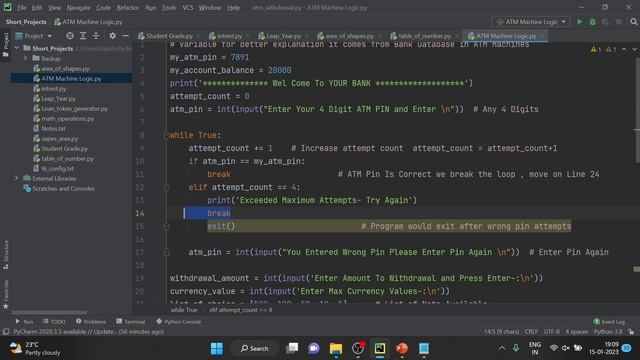Open the Event Log

click(x=609, y=322)
